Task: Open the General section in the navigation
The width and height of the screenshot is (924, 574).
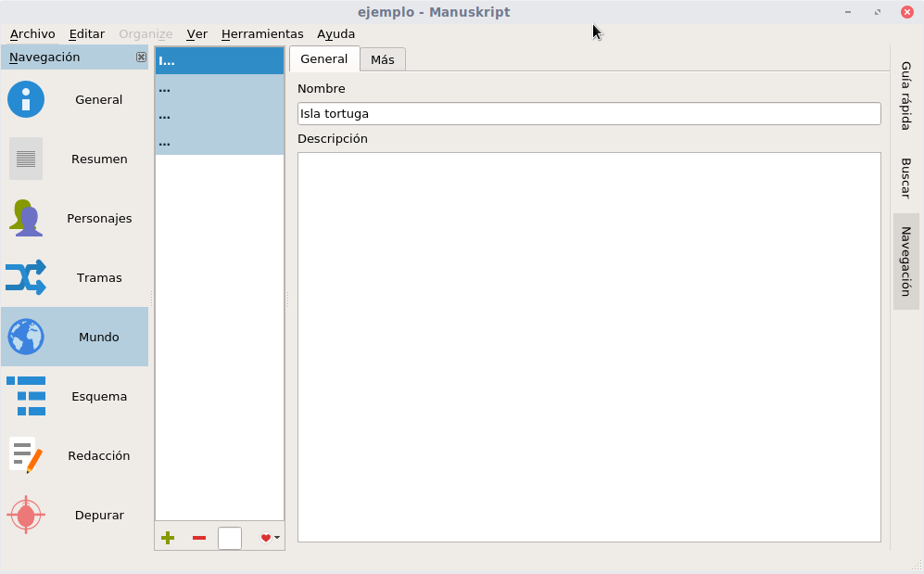Action: 74,99
